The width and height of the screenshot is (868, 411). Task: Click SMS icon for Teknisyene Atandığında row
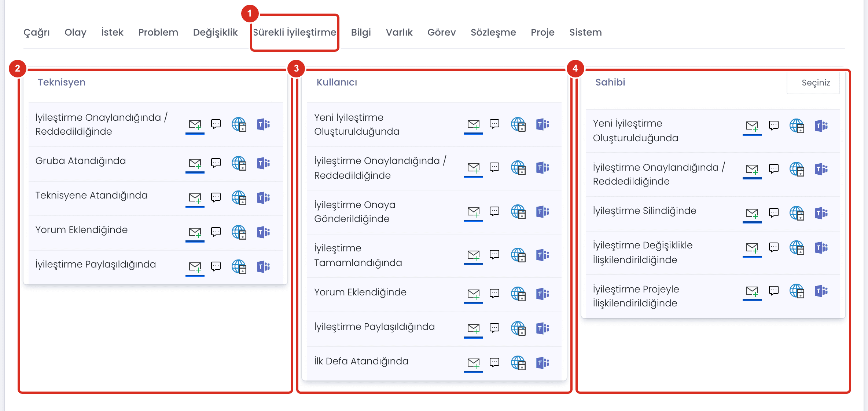pyautogui.click(x=216, y=197)
